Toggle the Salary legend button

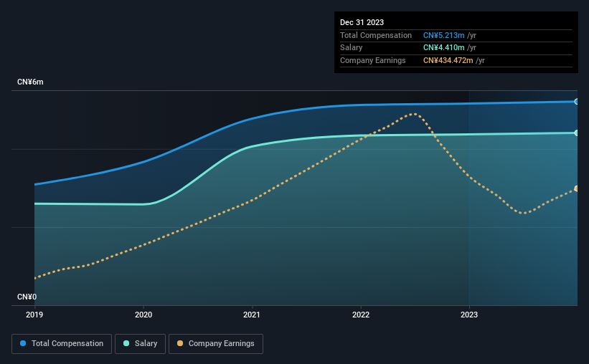pos(140,344)
